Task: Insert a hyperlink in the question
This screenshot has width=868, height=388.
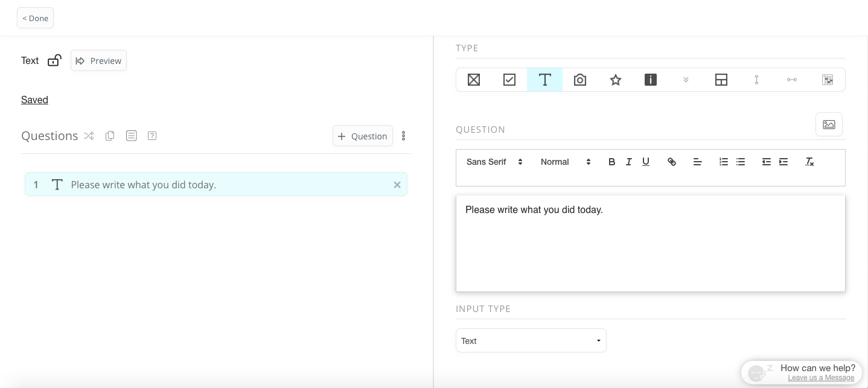Action: 672,162
